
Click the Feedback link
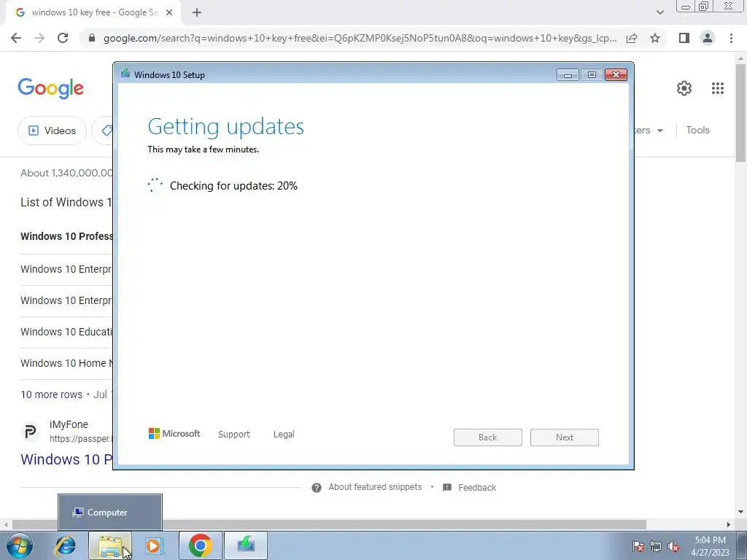coord(477,488)
